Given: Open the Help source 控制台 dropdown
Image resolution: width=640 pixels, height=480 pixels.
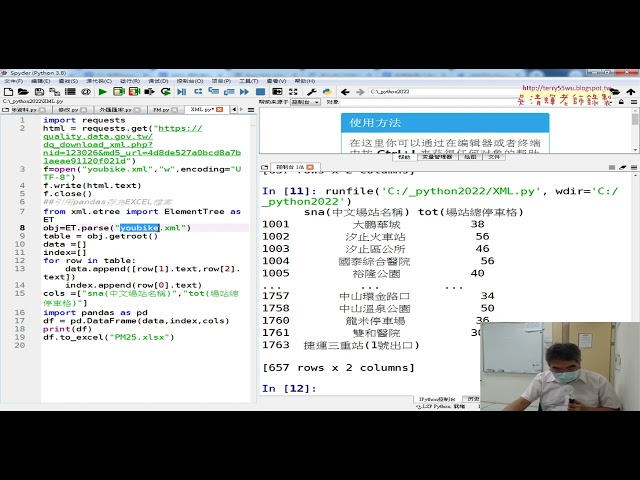Looking at the screenshot, I should click(305, 102).
